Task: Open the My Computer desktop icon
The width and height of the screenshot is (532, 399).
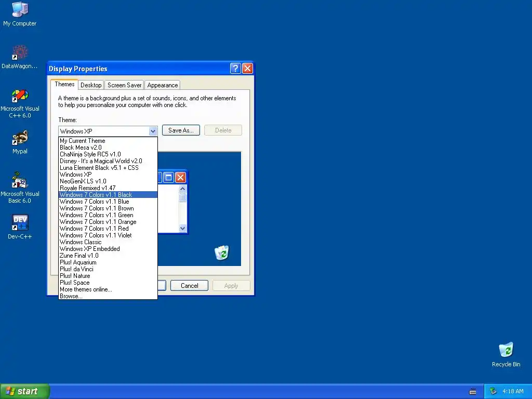Action: (20, 14)
